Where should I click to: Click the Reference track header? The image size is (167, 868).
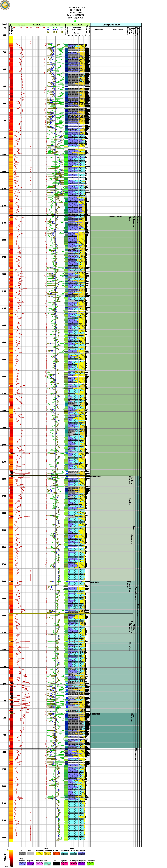click(x=21, y=25)
